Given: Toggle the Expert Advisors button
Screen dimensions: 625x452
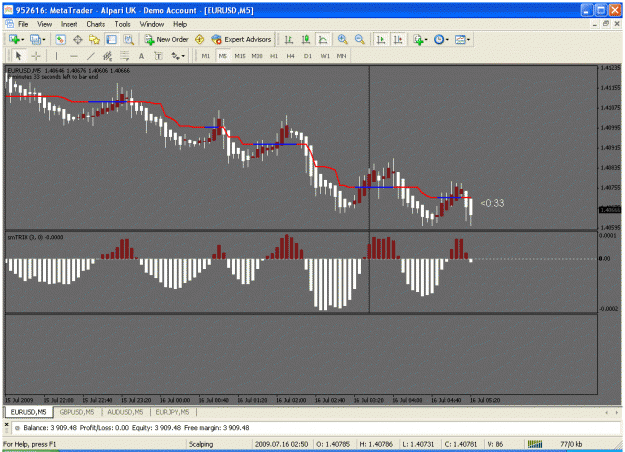Looking at the screenshot, I should (x=242, y=39).
